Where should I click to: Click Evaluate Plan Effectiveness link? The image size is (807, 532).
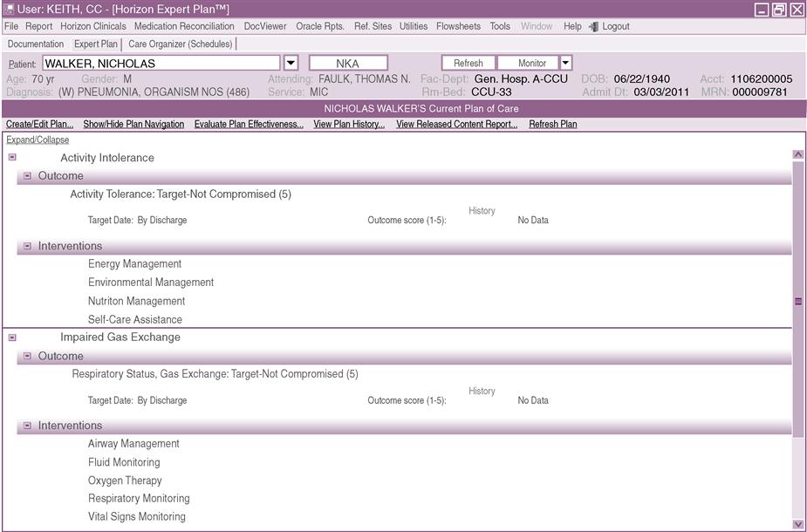(249, 124)
